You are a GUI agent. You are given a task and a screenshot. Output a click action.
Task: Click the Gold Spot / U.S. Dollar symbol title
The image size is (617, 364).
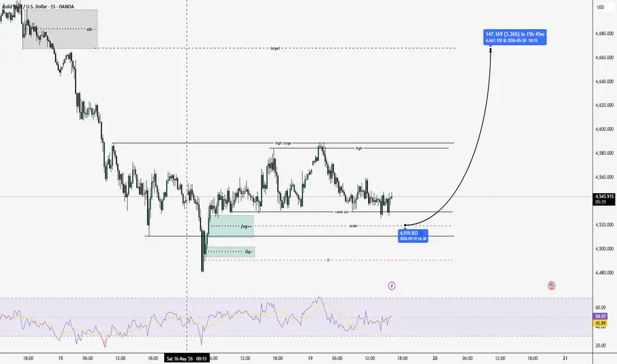37,7
